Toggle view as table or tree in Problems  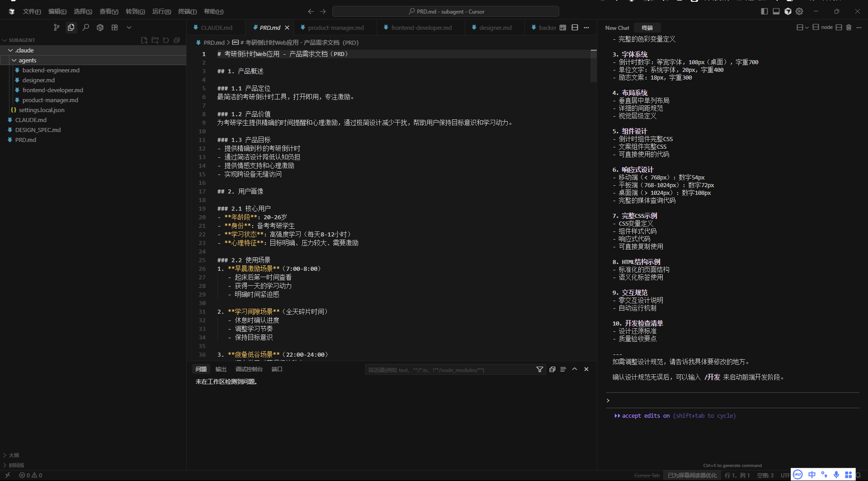coord(563,369)
